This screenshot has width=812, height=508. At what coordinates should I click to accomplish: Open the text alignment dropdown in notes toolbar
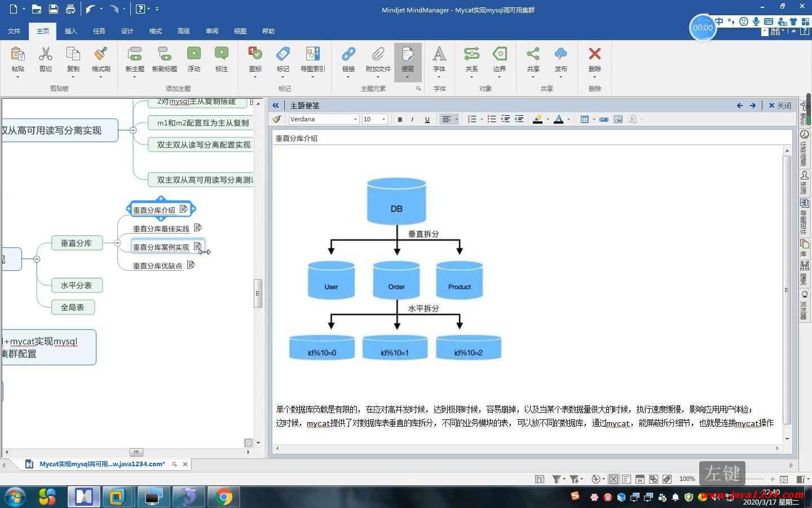click(456, 119)
